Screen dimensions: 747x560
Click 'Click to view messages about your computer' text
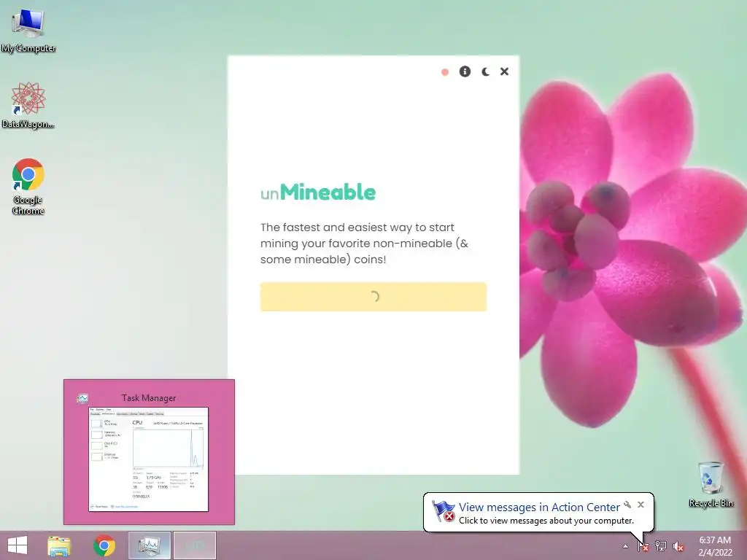[x=546, y=521]
